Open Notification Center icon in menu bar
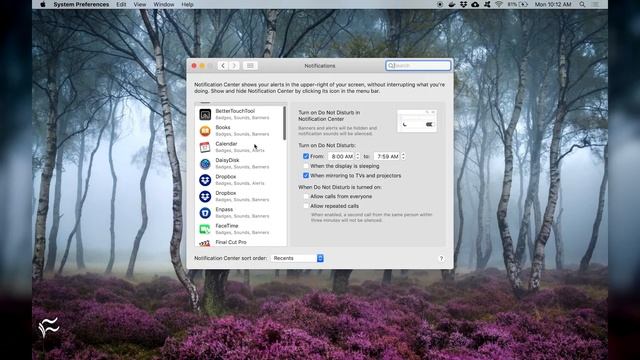 coord(596,4)
